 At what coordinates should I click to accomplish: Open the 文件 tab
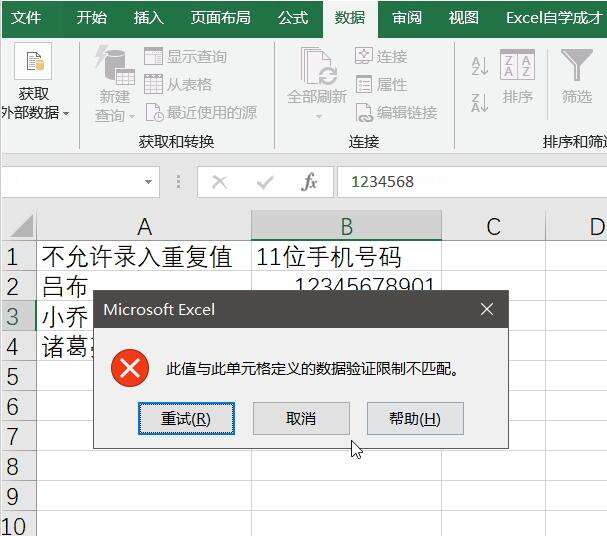click(26, 18)
